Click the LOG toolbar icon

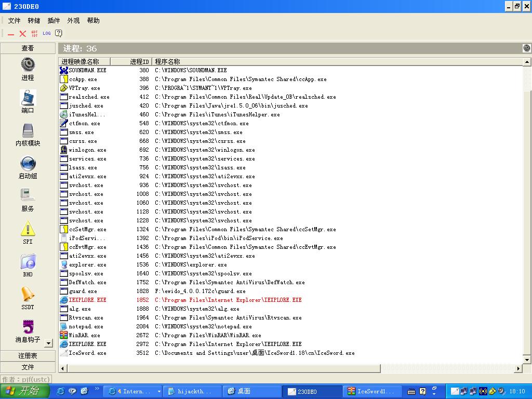(x=46, y=33)
